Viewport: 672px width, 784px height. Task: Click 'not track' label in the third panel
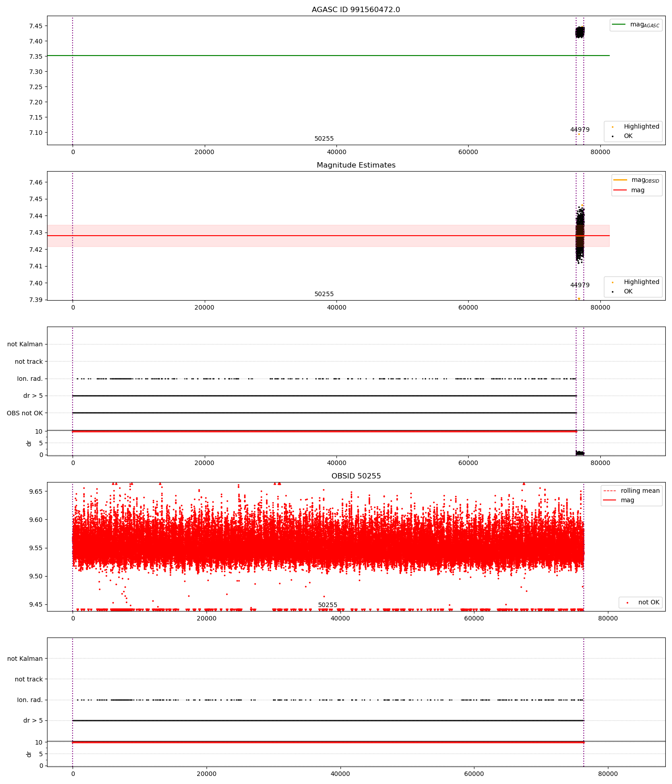point(29,362)
